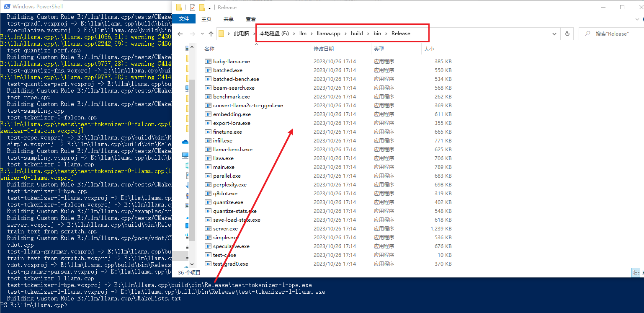Click the bin breadcrumb segment
644x313 pixels.
[377, 34]
